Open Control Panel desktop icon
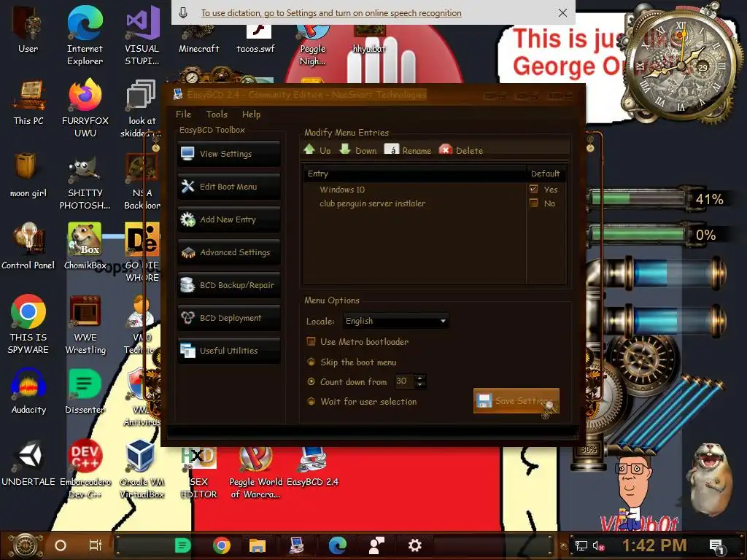The width and height of the screenshot is (747, 560). (28, 246)
